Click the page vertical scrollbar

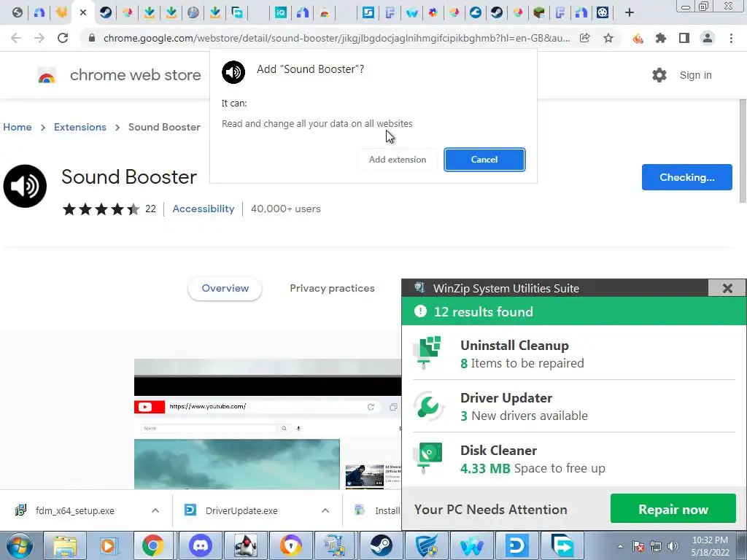tap(742, 150)
